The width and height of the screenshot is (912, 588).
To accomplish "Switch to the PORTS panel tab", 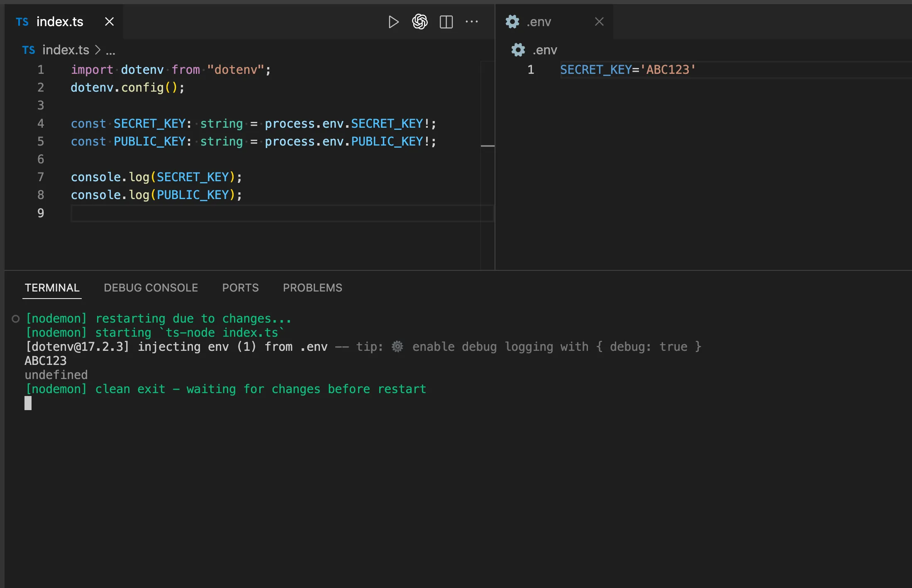I will click(x=240, y=288).
